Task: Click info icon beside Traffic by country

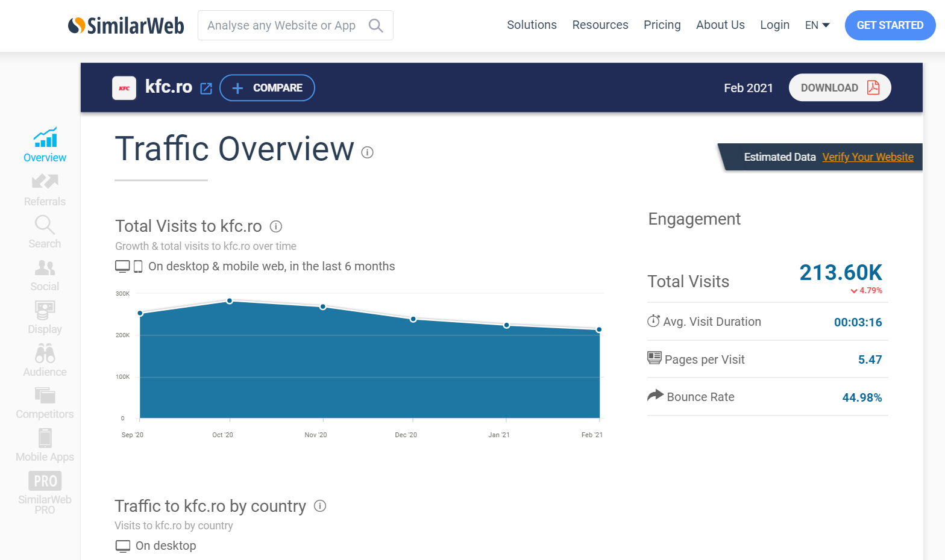Action: click(321, 506)
